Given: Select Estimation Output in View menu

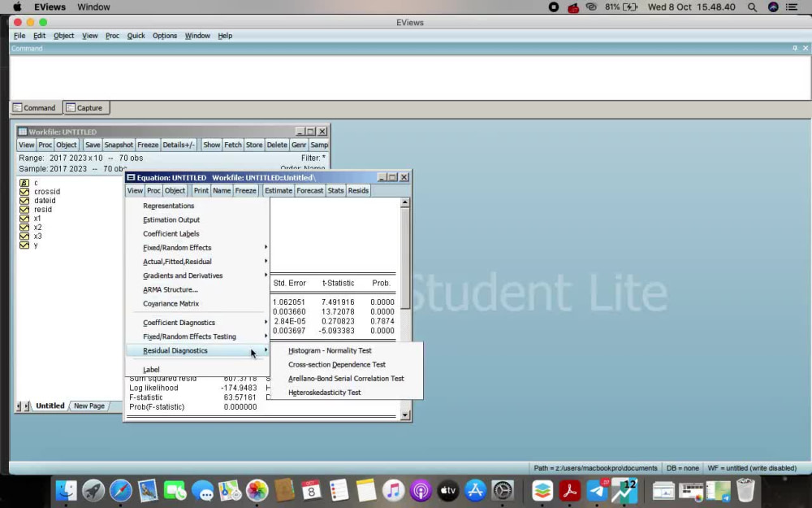Looking at the screenshot, I should tap(171, 219).
